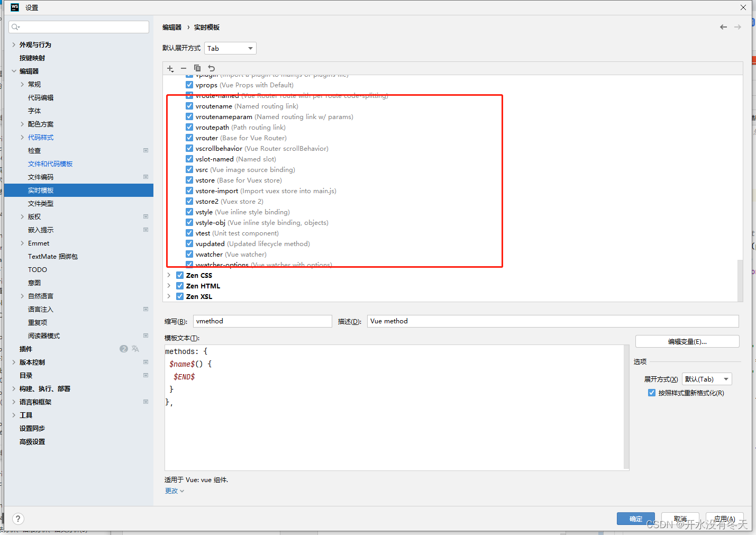Toggle the Zen CSS group checkbox
The image size is (756, 535).
[x=180, y=275]
